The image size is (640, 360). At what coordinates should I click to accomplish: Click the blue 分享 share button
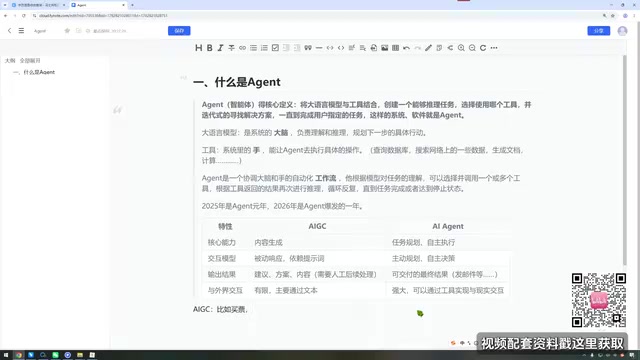598,31
